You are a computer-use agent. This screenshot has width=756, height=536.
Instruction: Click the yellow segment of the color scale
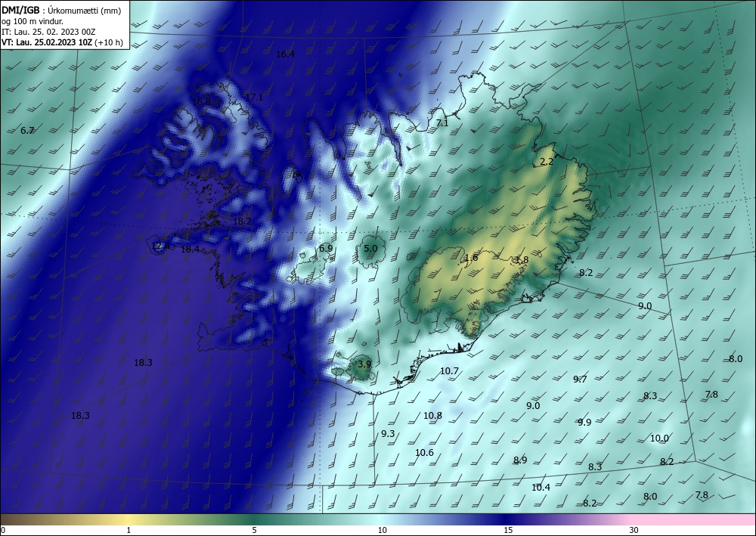tap(129, 519)
